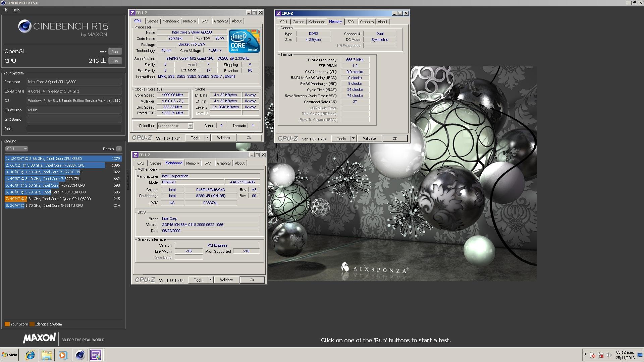The height and width of the screenshot is (362, 644).
Task: Click the Identical System legend swatch
Action: click(x=32, y=324)
